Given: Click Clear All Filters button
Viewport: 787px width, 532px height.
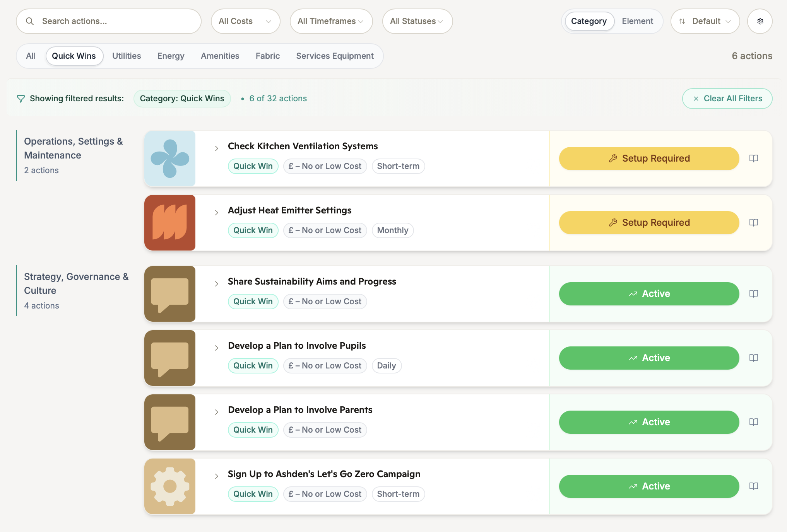Looking at the screenshot, I should [x=727, y=99].
